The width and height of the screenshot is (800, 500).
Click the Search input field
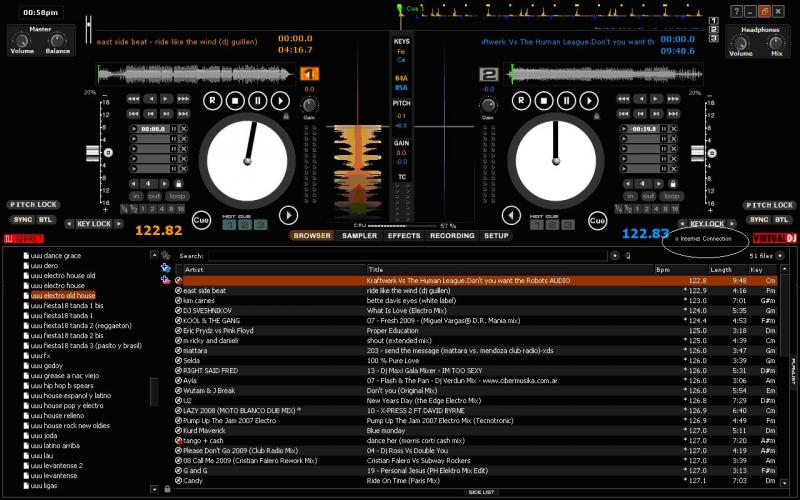click(x=407, y=256)
